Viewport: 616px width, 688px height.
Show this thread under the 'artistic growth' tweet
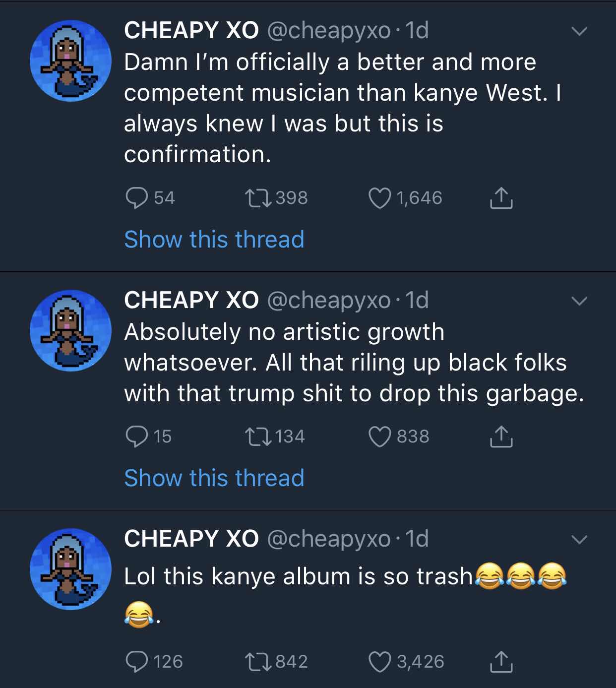(x=214, y=478)
